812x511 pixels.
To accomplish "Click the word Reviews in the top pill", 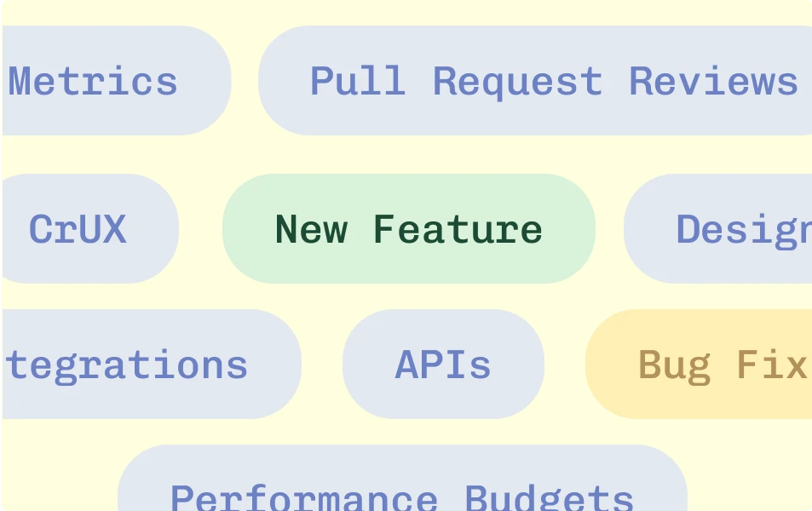I will click(713, 81).
